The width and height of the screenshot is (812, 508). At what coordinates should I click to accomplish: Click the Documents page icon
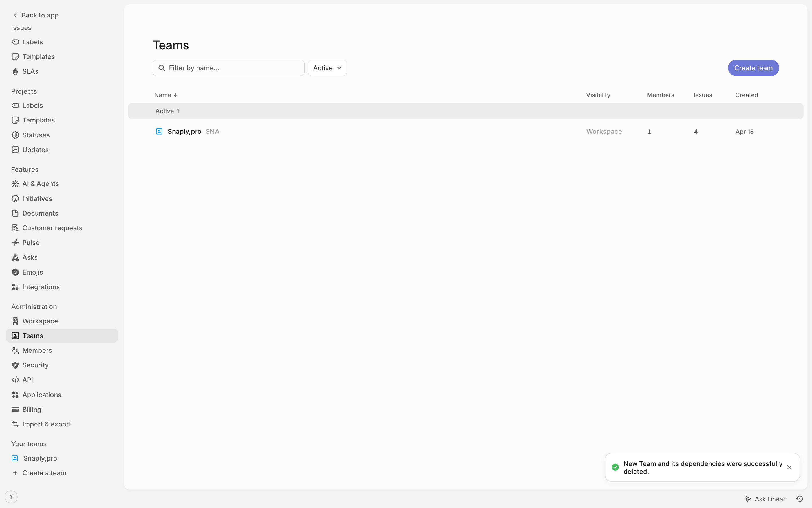[x=15, y=213]
